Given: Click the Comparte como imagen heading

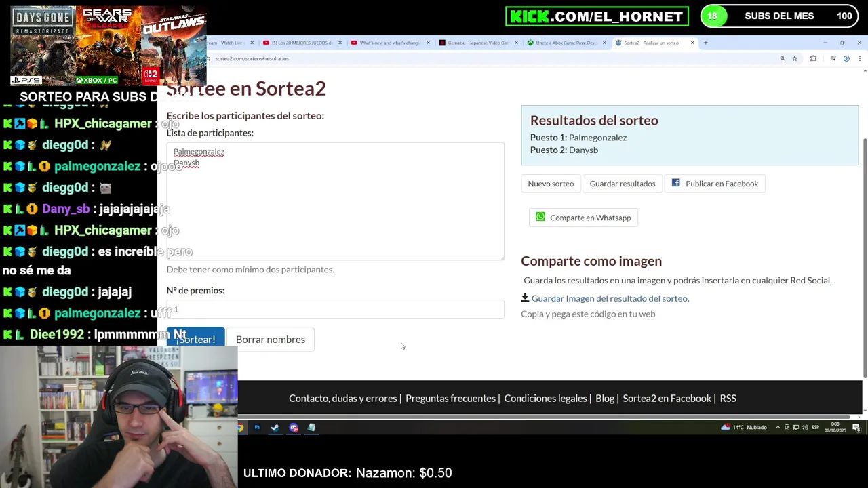Looking at the screenshot, I should [x=591, y=261].
